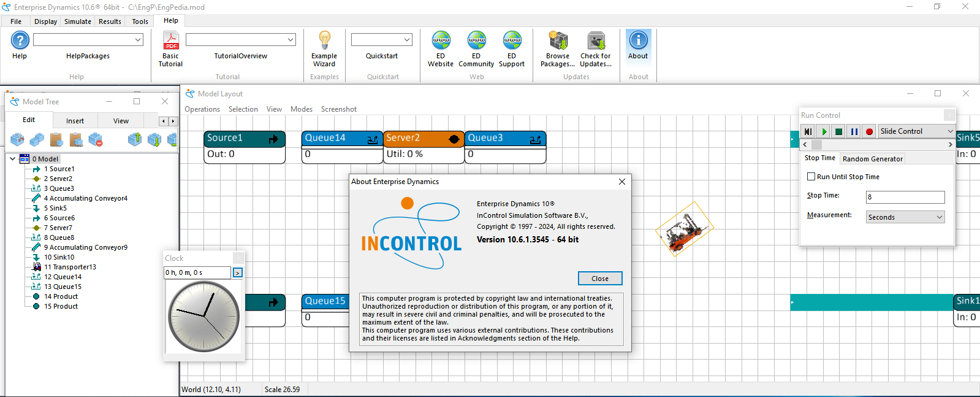The height and width of the screenshot is (397, 980).
Task: Open the Tools ribbon tab
Action: click(140, 21)
